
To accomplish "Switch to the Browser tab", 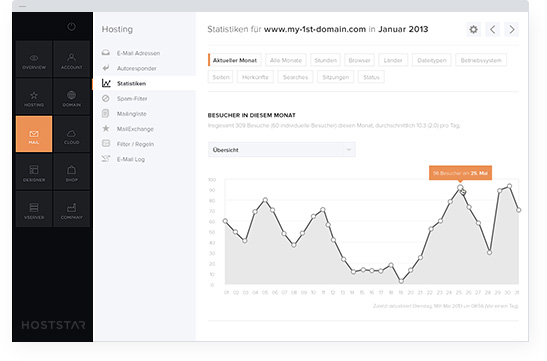I will tap(359, 60).
